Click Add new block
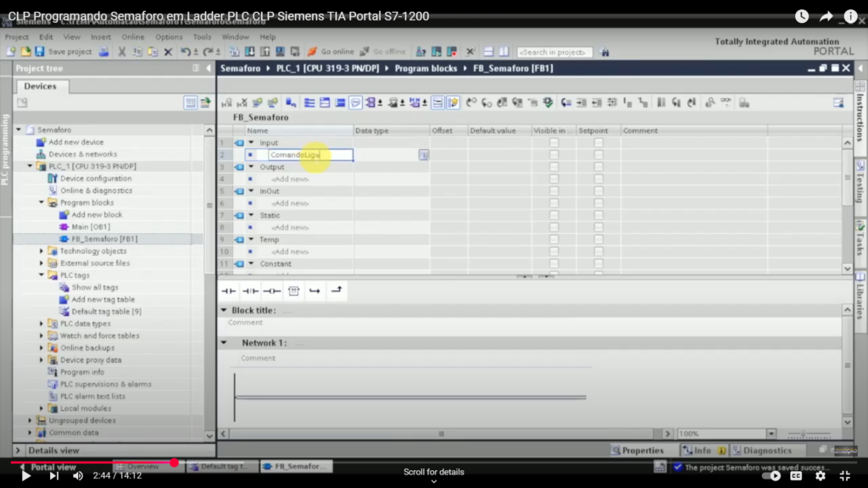 pyautogui.click(x=97, y=214)
